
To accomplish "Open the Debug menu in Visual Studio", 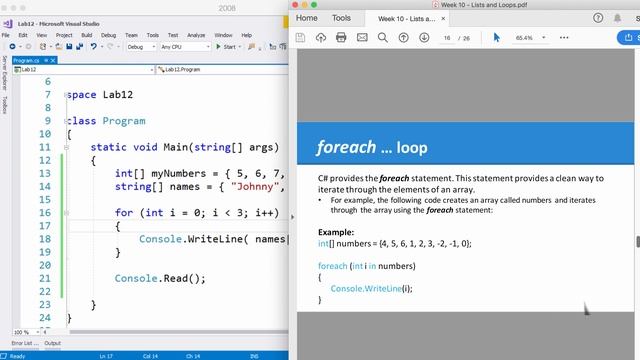I will click(109, 35).
